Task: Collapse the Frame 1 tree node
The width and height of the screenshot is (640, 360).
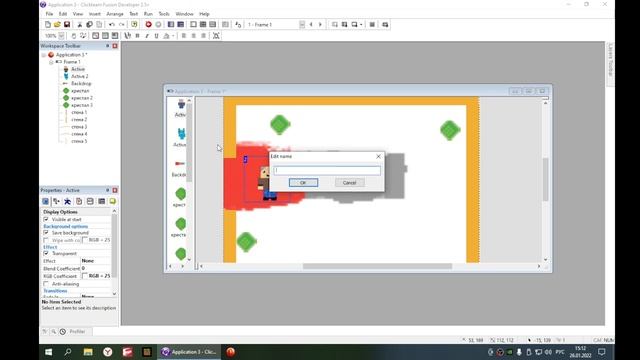Action: pos(51,62)
